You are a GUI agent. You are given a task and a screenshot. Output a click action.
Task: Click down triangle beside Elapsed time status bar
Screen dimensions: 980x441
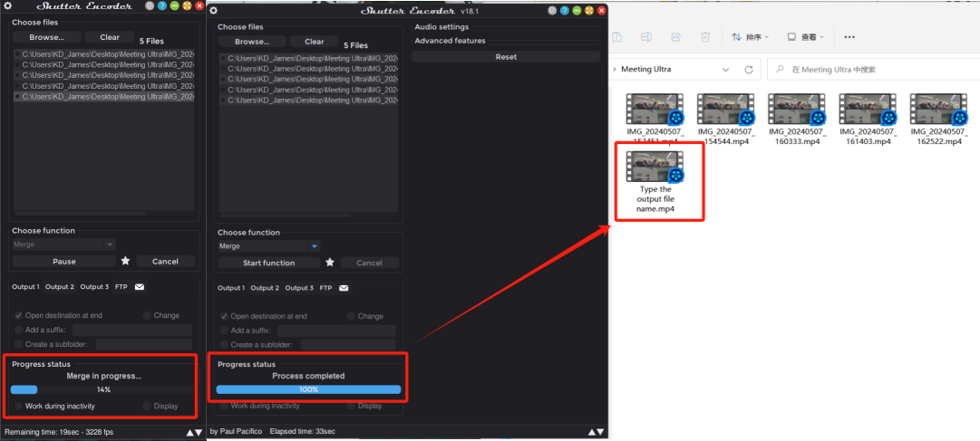coord(601,432)
